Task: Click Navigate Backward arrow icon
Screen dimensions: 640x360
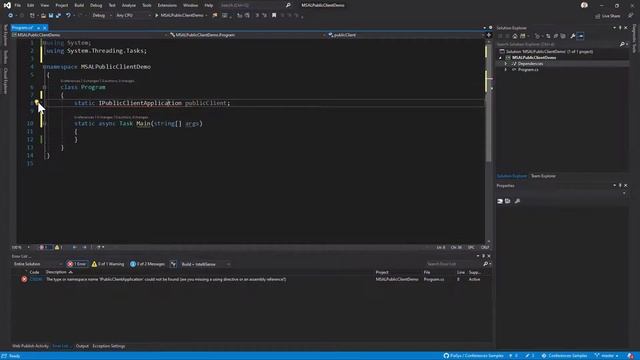Action: [10, 16]
